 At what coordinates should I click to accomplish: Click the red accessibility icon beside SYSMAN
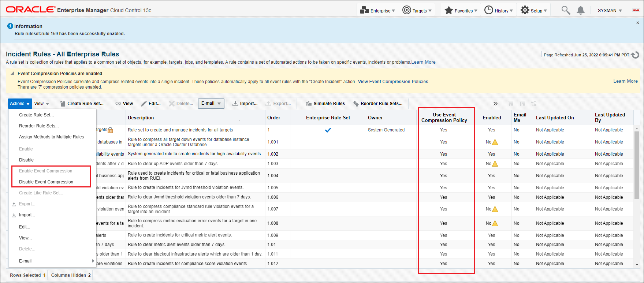pos(636,10)
